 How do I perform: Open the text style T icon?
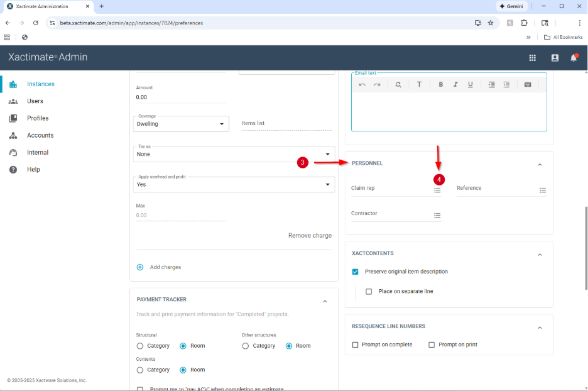[x=419, y=84]
